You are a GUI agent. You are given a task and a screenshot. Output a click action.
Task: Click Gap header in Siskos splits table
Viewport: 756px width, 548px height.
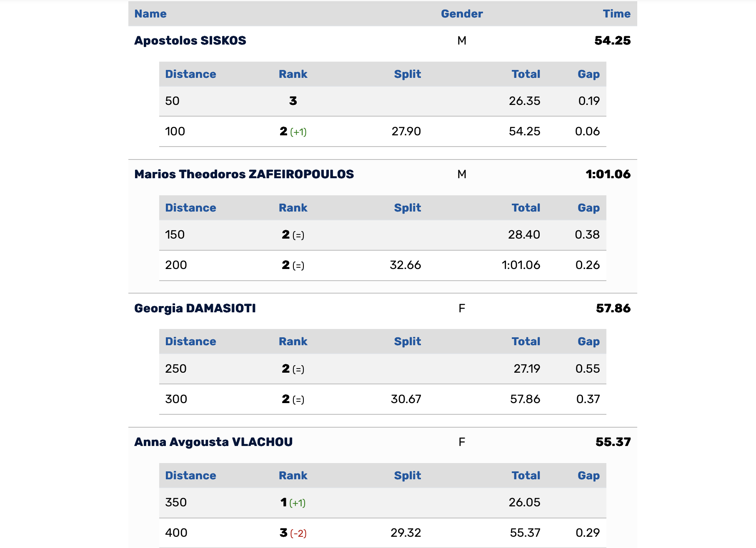click(x=588, y=74)
